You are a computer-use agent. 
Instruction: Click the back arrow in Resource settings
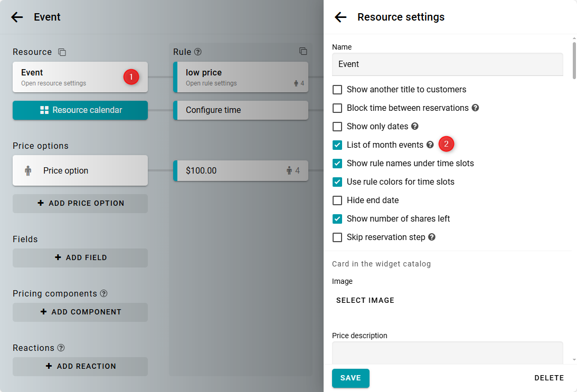340,17
